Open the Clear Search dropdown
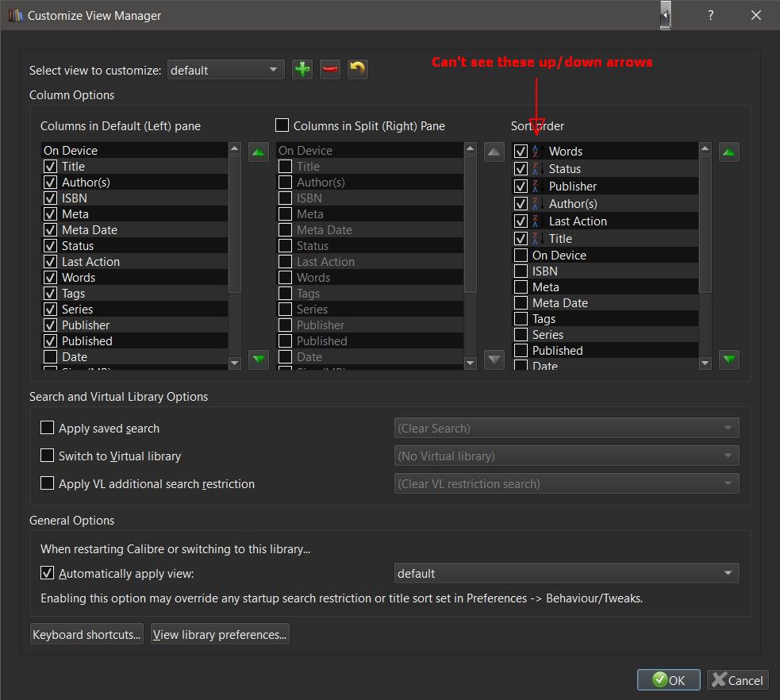The width and height of the screenshot is (780, 700). 567,428
